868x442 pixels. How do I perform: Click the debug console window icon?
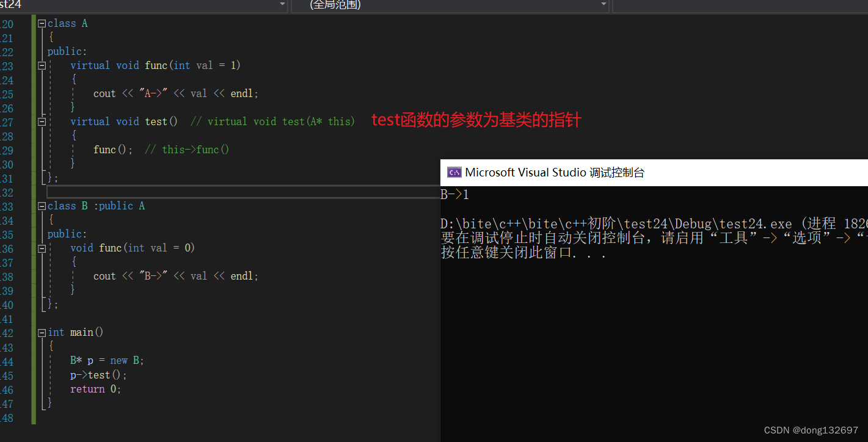point(454,172)
